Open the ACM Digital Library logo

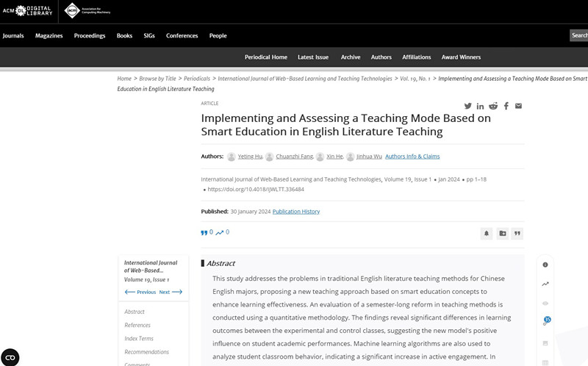(27, 10)
